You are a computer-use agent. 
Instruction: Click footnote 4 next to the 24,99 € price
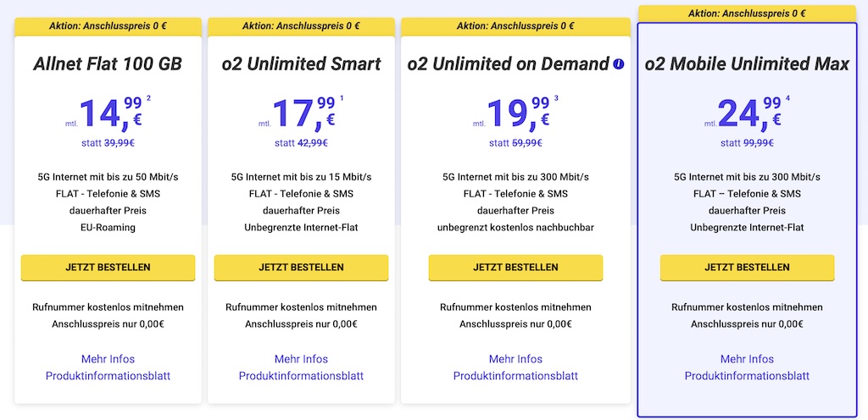(787, 99)
